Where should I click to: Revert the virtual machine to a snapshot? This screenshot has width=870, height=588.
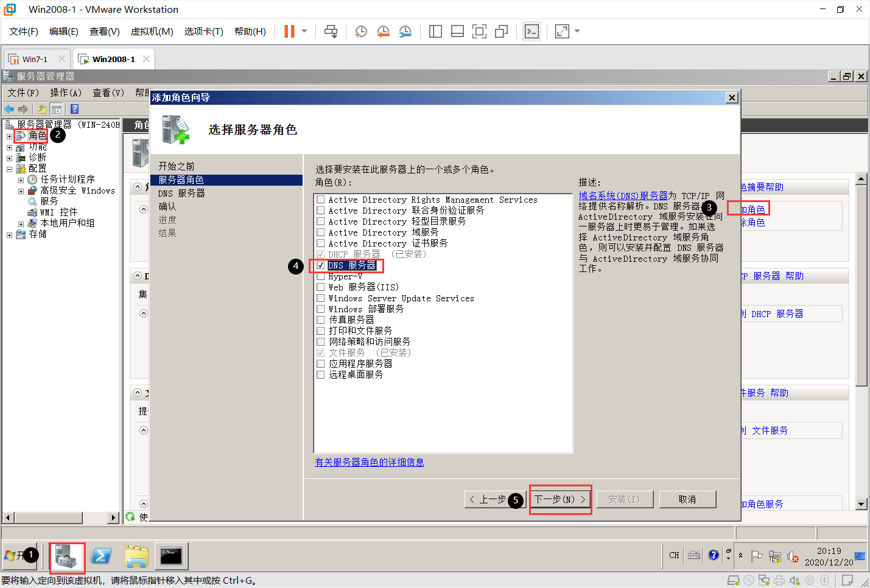[383, 31]
